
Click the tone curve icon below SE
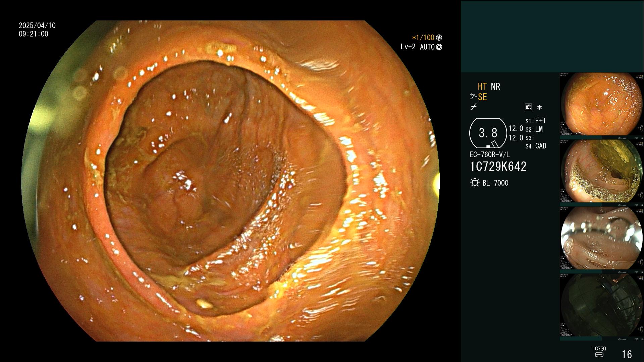(474, 107)
